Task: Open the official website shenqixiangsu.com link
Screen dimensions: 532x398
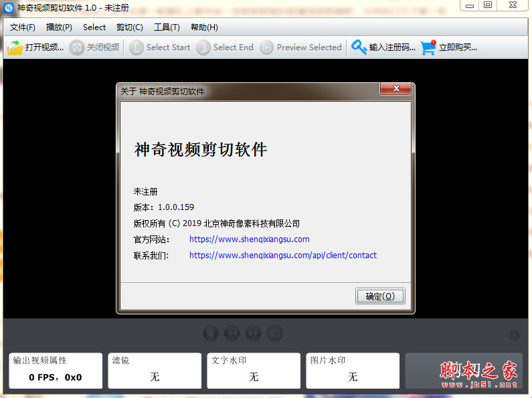Action: pyautogui.click(x=250, y=239)
